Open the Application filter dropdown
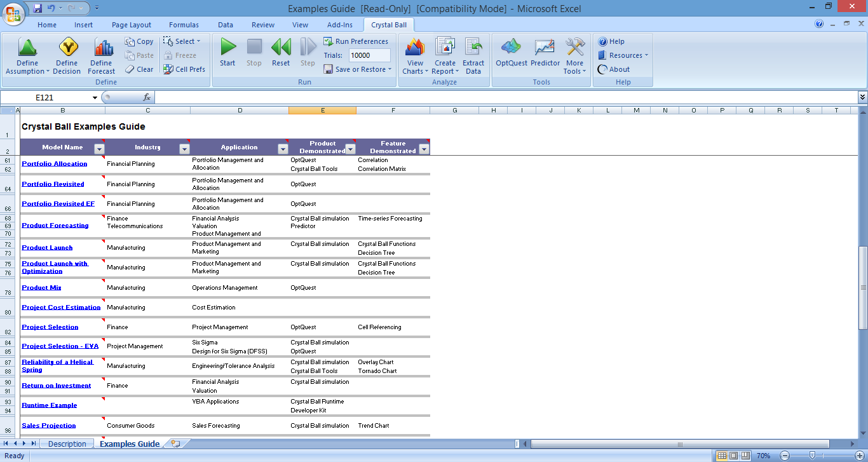This screenshot has width=868, height=462. (283, 149)
